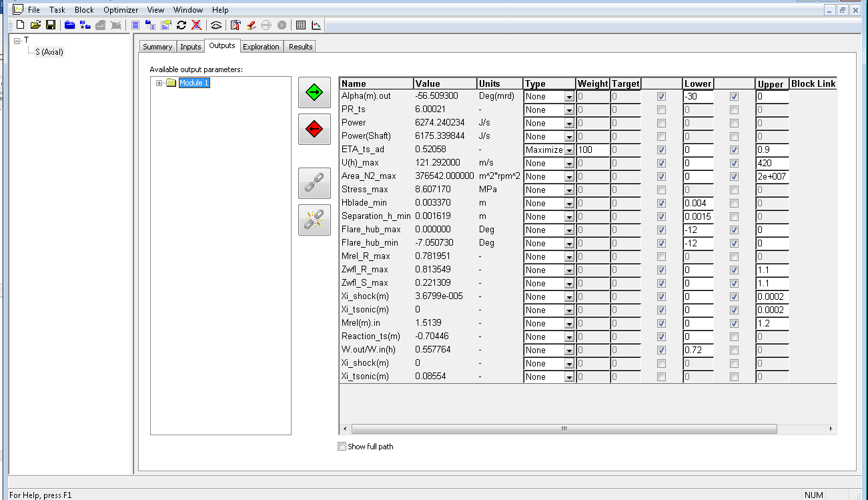Enable the upper bound checkbox for Hblade_min
868x500 pixels.
click(734, 203)
